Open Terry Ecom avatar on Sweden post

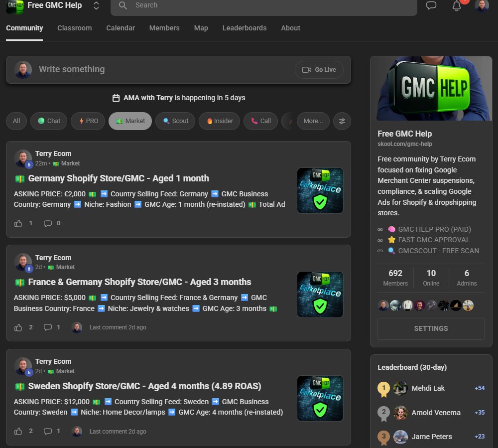coord(23,366)
